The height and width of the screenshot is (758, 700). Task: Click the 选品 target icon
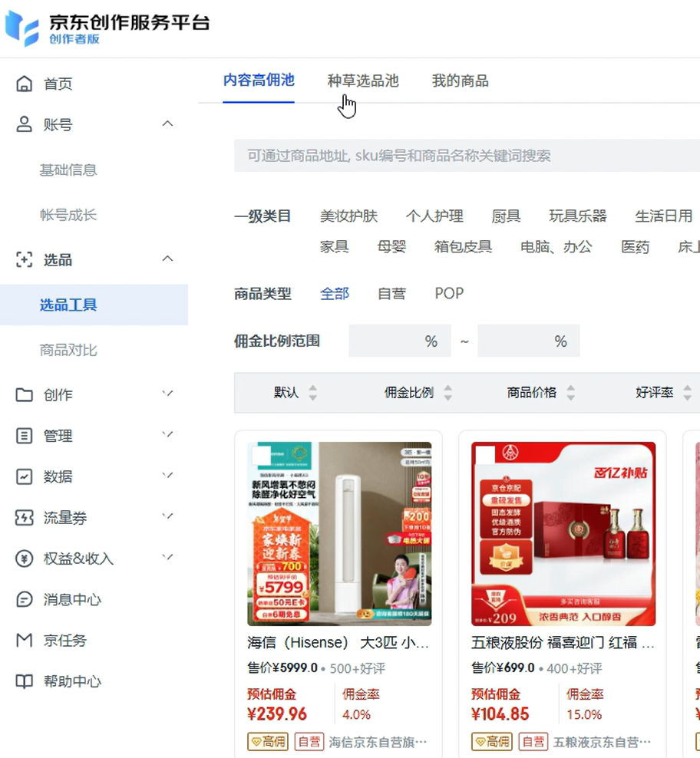point(25,259)
